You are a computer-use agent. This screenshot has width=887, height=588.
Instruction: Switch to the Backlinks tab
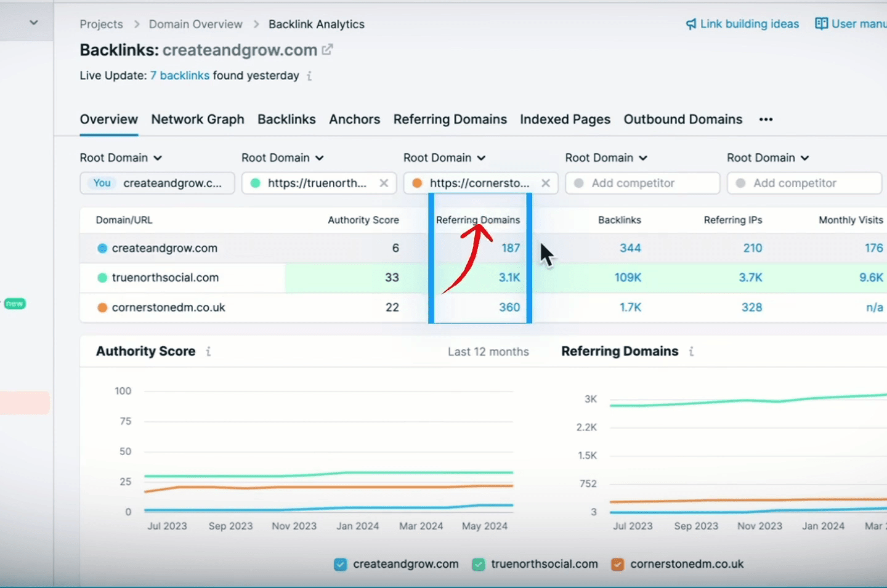point(286,119)
